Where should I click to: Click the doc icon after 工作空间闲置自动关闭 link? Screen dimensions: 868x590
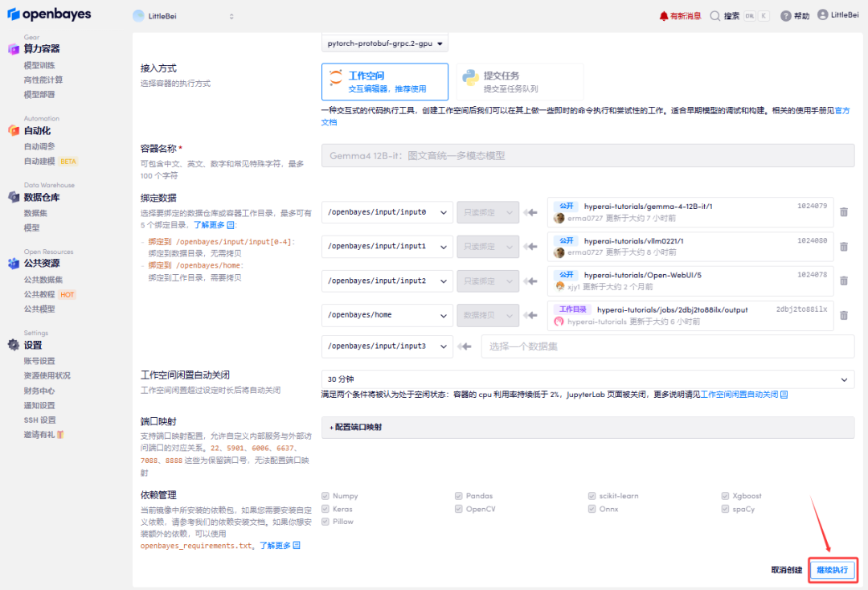pos(784,395)
